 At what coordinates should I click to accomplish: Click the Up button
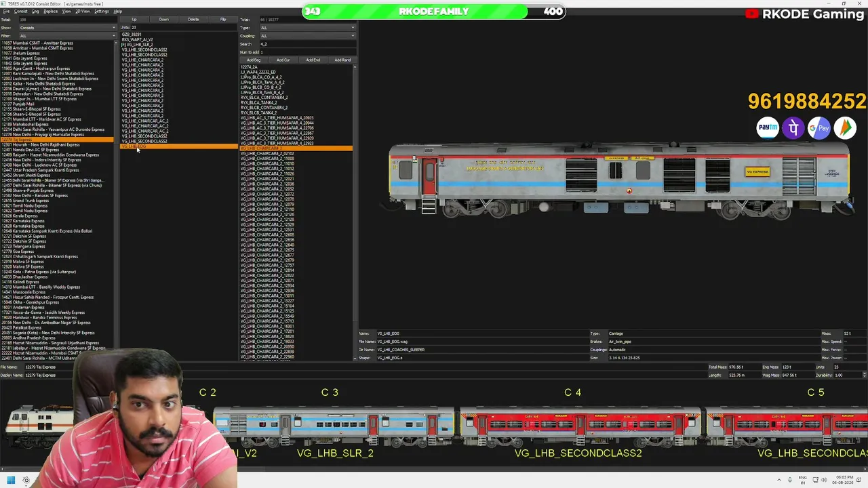click(134, 20)
